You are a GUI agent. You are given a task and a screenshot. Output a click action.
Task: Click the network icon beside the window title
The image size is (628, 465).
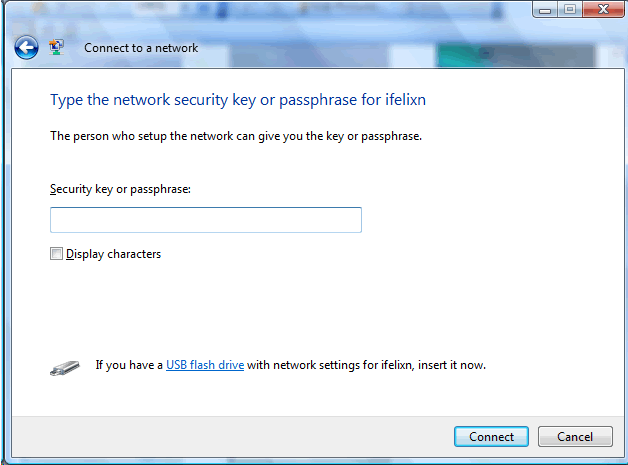(56, 47)
